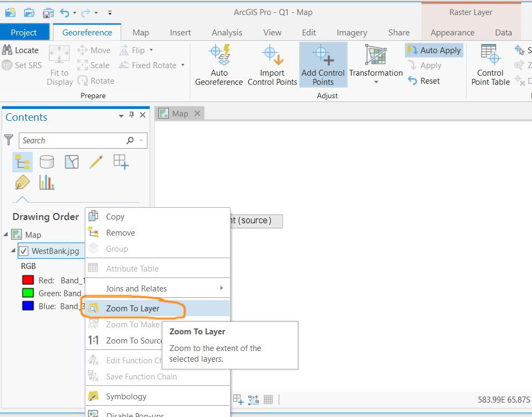This screenshot has width=532, height=417.
Task: Click the Fit to Display tool
Action: (x=60, y=65)
